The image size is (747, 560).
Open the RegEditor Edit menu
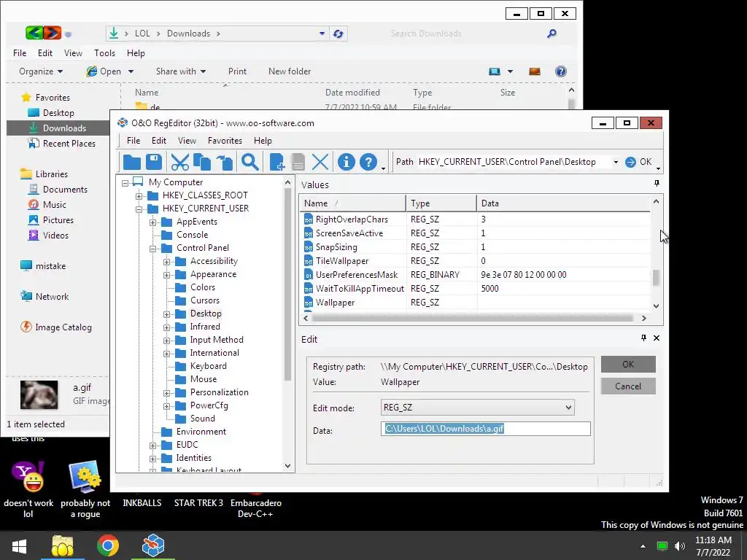point(158,141)
